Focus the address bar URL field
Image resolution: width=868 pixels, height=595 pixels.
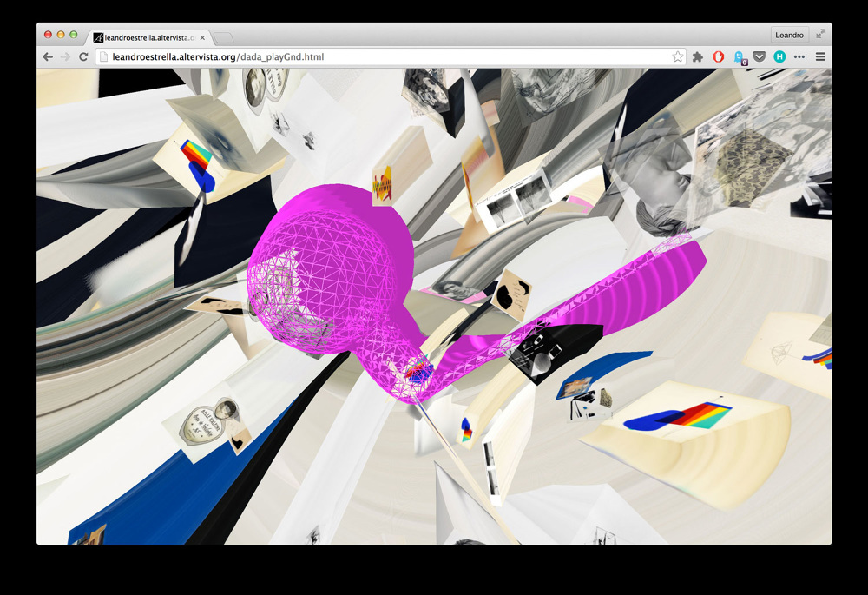coord(391,56)
